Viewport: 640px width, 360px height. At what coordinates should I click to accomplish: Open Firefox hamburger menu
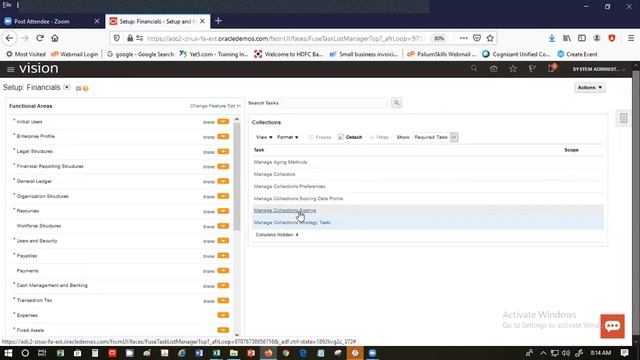point(631,38)
